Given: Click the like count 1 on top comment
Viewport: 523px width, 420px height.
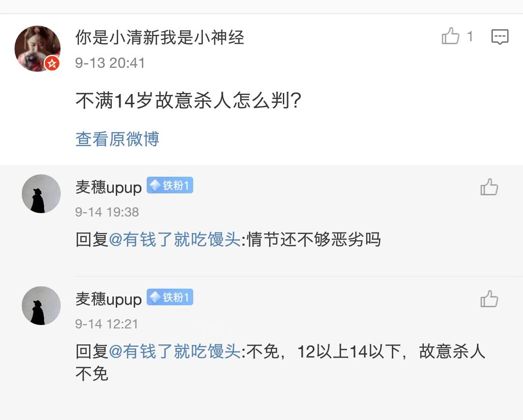Looking at the screenshot, I should [470, 37].
